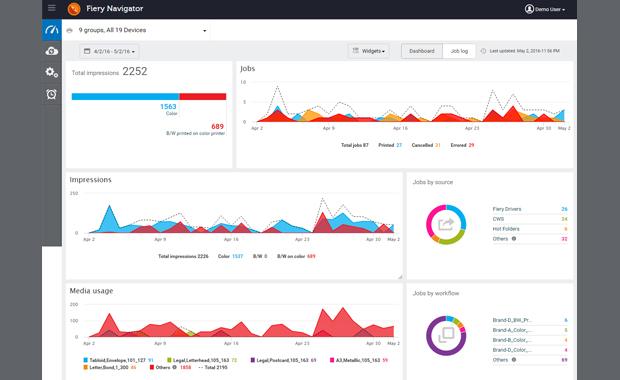Click B/W 0 in Impressions legend

coord(260,256)
